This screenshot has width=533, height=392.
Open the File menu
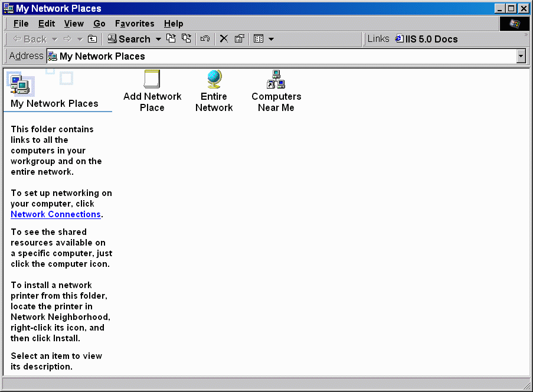[21, 24]
